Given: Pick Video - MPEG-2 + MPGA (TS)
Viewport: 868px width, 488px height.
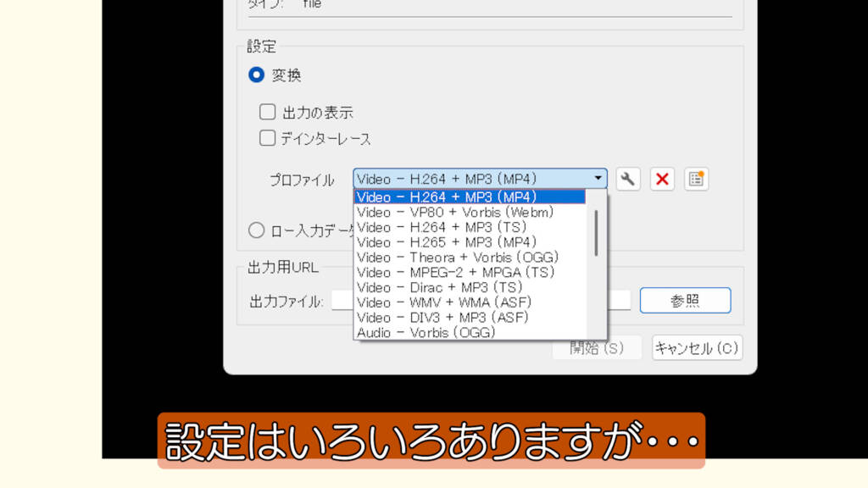Looking at the screenshot, I should pos(455,272).
